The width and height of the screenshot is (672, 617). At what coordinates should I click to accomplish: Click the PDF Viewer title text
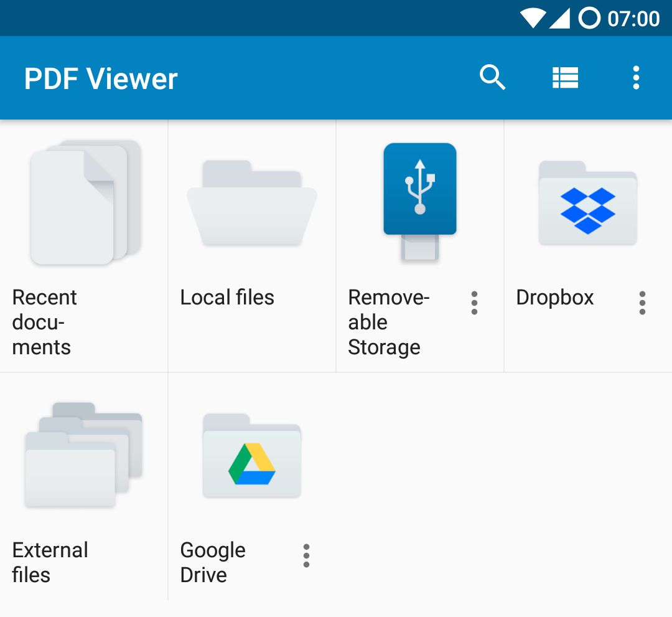pyautogui.click(x=101, y=79)
